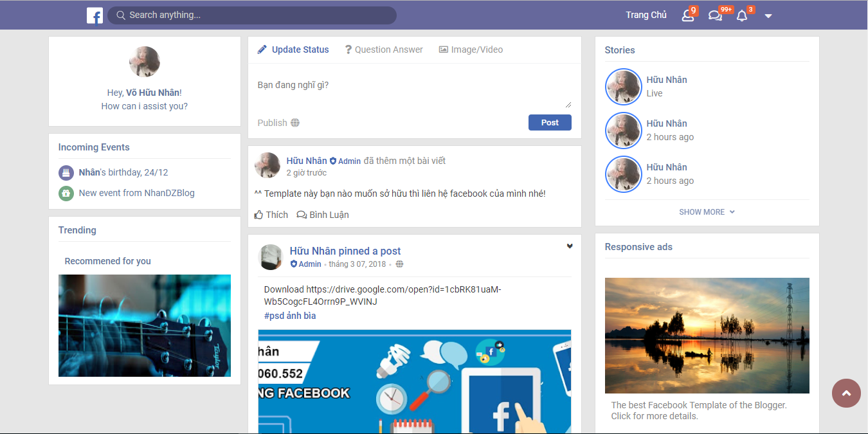Click the avatar on the 2 giờ trước post
Screen dimensions: 868x434
pos(267,165)
